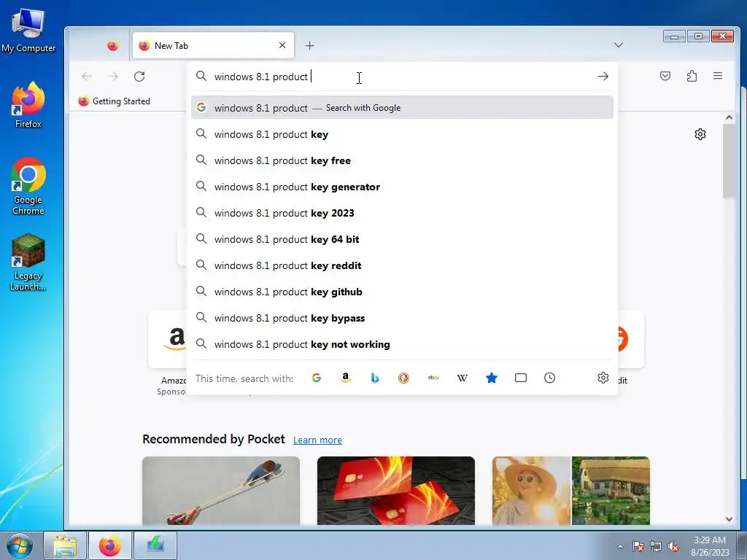
Task: Choose suggestion 'product key bypass'
Action: pyautogui.click(x=402, y=318)
